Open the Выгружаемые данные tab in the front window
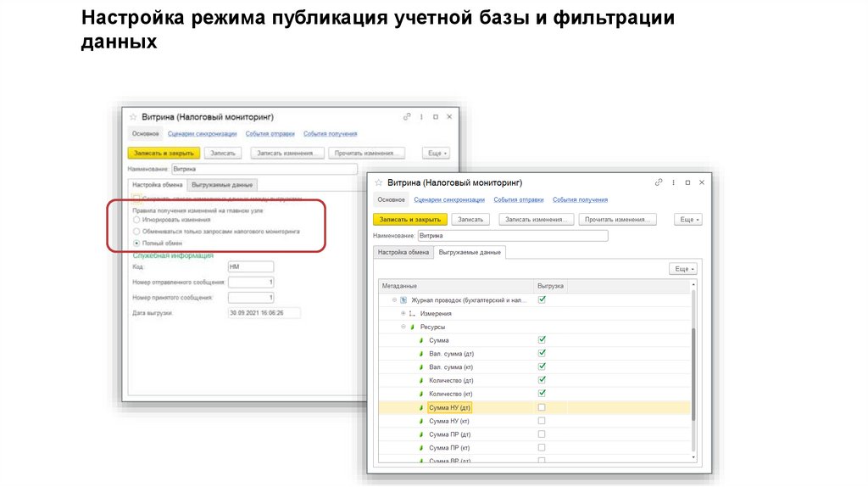 [470, 252]
